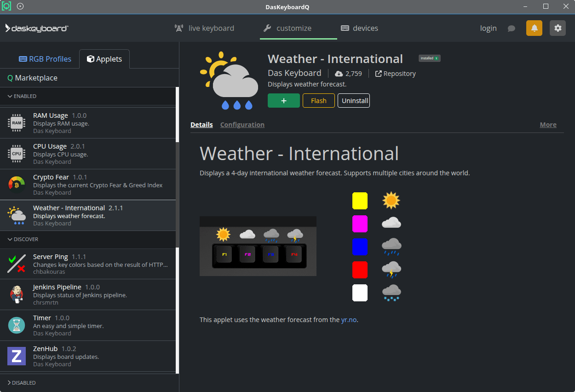This screenshot has height=392, width=575.
Task: Click the white cloud icon in legend
Action: coord(391,223)
